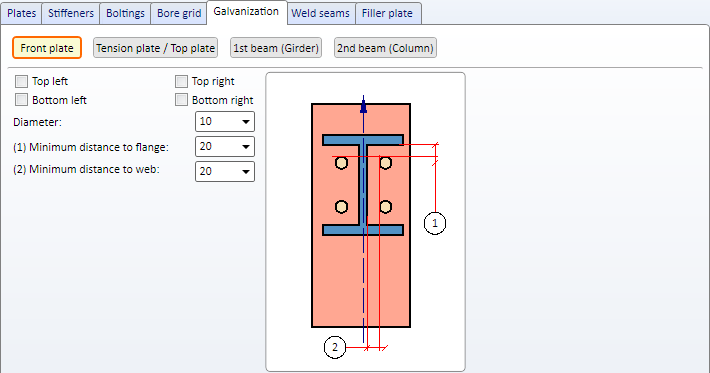Open the Weld seams tab
This screenshot has width=710, height=373.
(321, 13)
